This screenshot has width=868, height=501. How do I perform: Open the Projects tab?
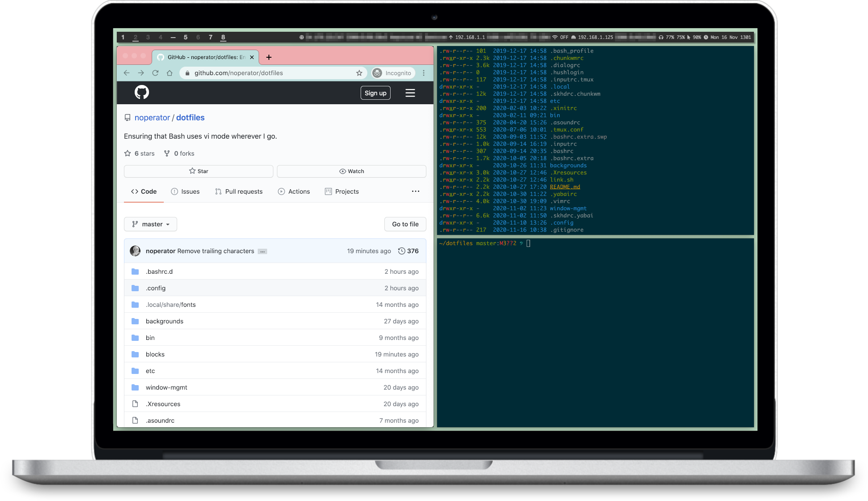(x=342, y=191)
